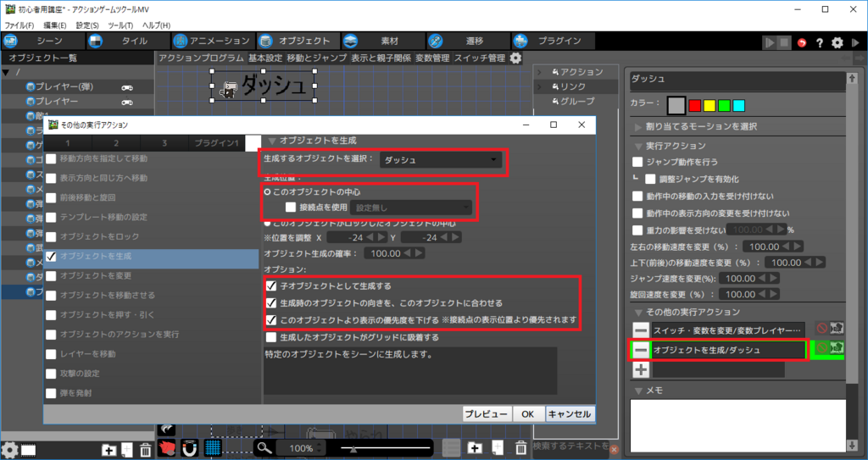Screen dimensions: 868x460
Task: Open the ファイル(F) menu
Action: click(19, 25)
